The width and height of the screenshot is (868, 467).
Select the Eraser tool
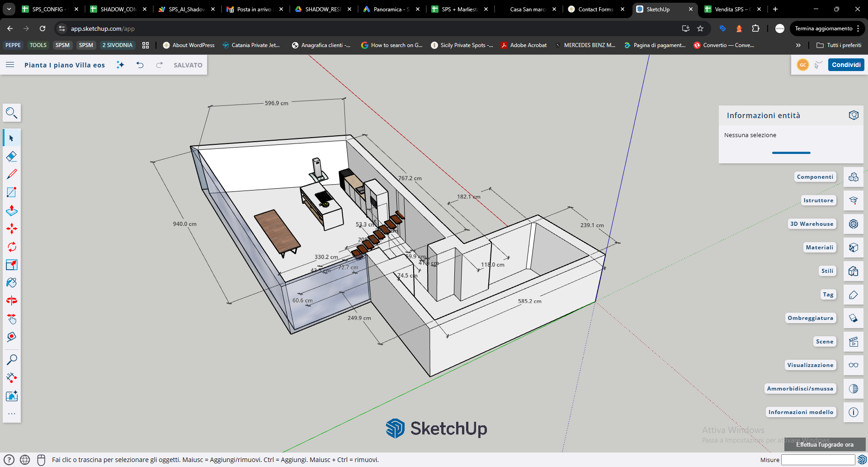(12, 157)
